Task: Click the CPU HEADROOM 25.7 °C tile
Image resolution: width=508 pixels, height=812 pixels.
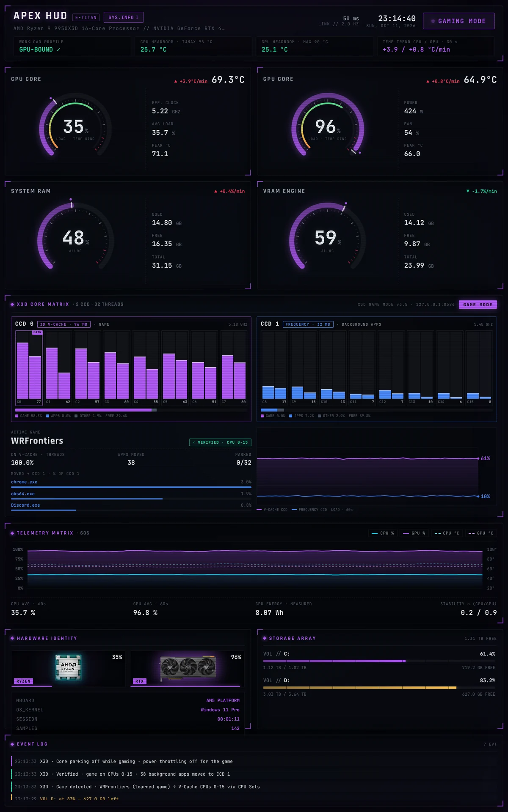Action: pyautogui.click(x=193, y=46)
